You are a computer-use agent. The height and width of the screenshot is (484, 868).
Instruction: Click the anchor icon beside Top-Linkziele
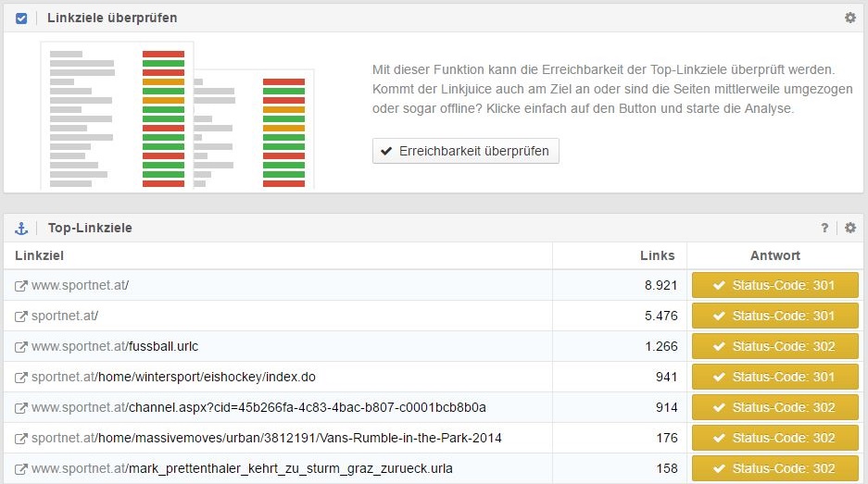[x=21, y=228]
